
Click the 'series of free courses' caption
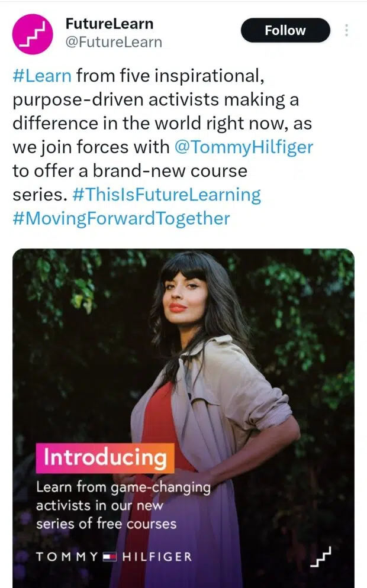106,524
